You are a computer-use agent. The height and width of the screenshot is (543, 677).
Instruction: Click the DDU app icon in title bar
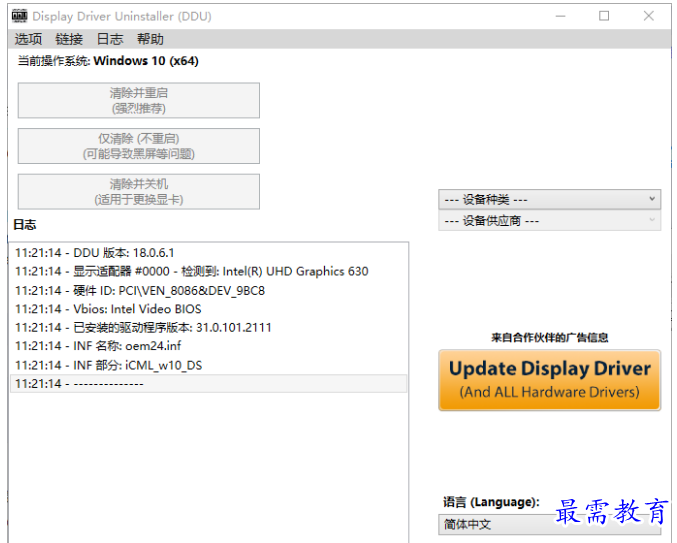coord(19,16)
